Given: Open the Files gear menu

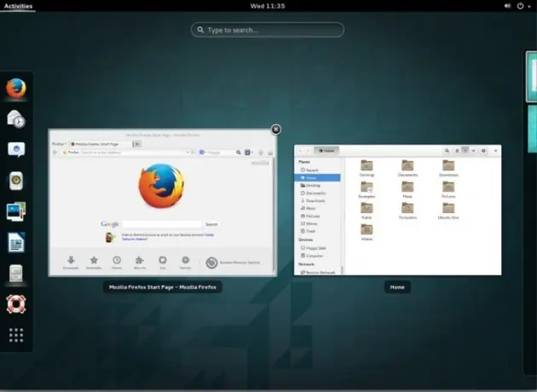Looking at the screenshot, I should 483,151.
